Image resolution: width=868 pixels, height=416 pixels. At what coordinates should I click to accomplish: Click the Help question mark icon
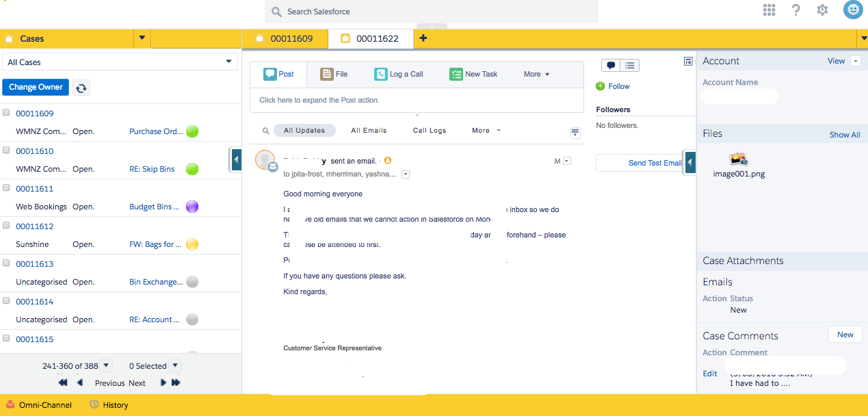795,10
